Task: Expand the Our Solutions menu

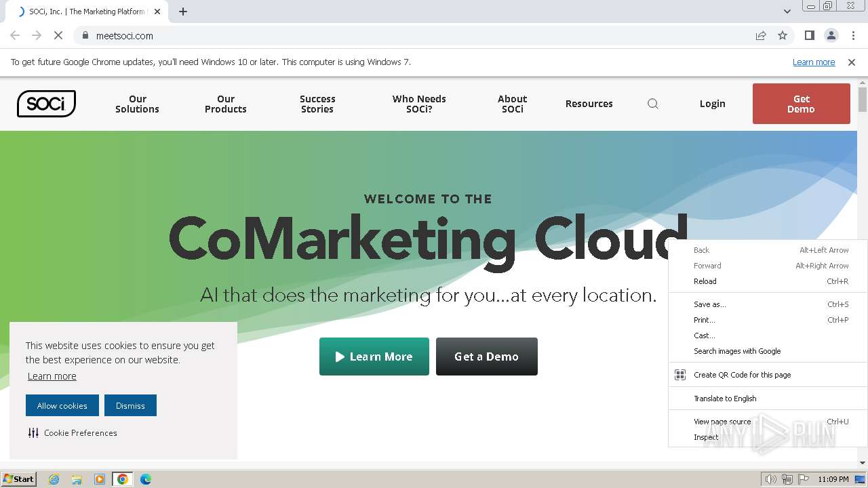Action: [137, 104]
